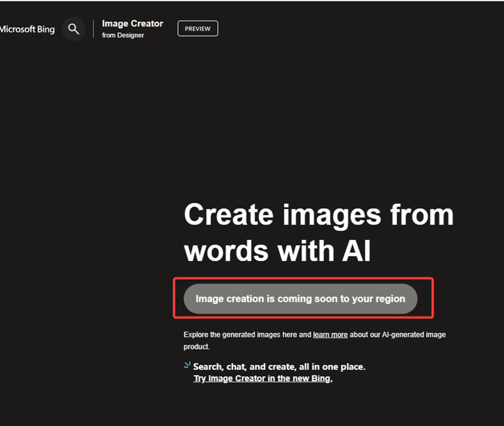Open 'Try Image Creator in the new Bing' link

click(x=262, y=378)
